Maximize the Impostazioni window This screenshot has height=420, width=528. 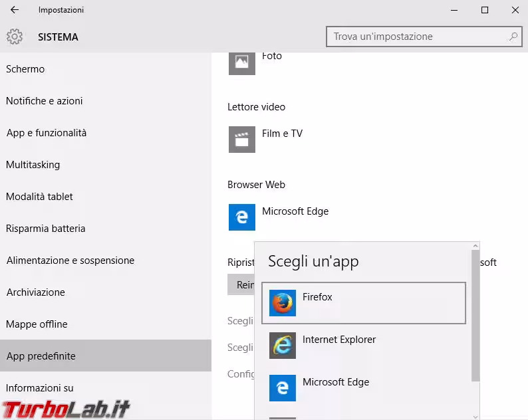coord(485,10)
